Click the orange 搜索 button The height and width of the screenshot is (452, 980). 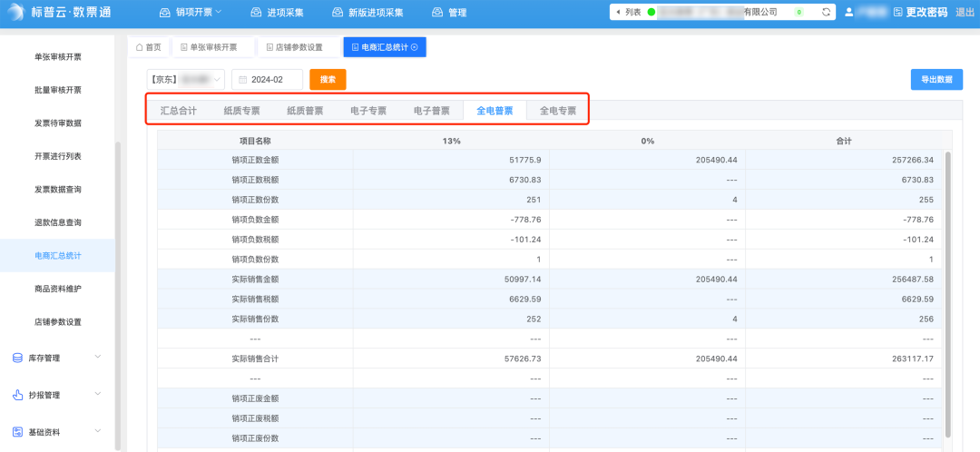tap(328, 79)
